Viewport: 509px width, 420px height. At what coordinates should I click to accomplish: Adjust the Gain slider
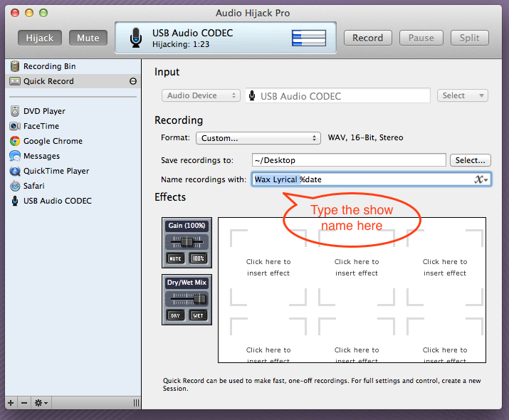(x=187, y=242)
